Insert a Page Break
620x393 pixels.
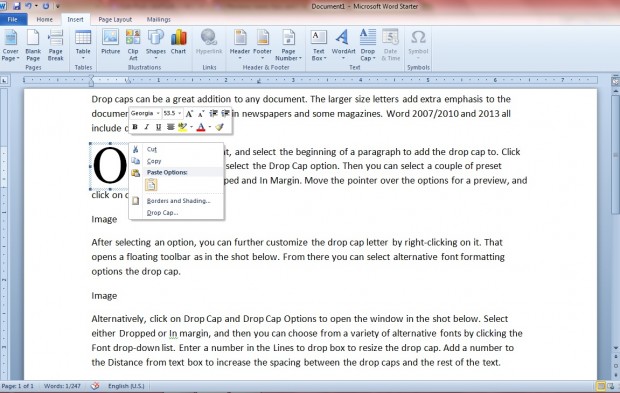pos(55,45)
